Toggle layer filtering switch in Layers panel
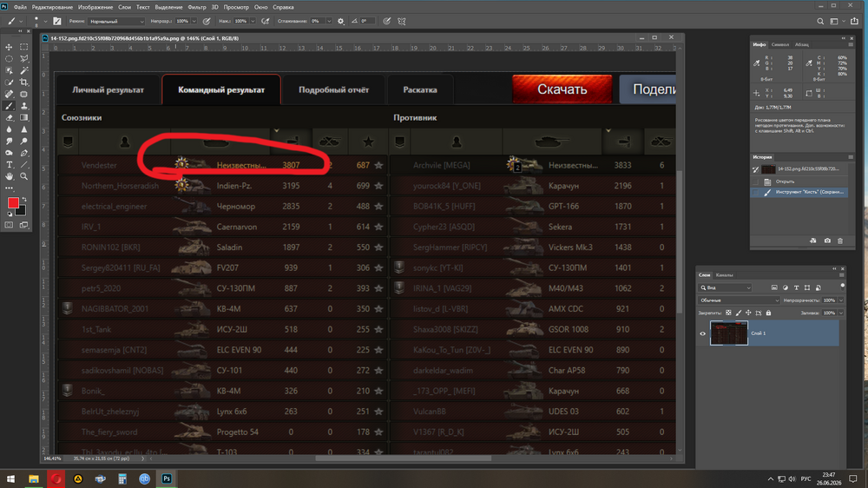Viewport: 868px width, 488px height. (843, 287)
